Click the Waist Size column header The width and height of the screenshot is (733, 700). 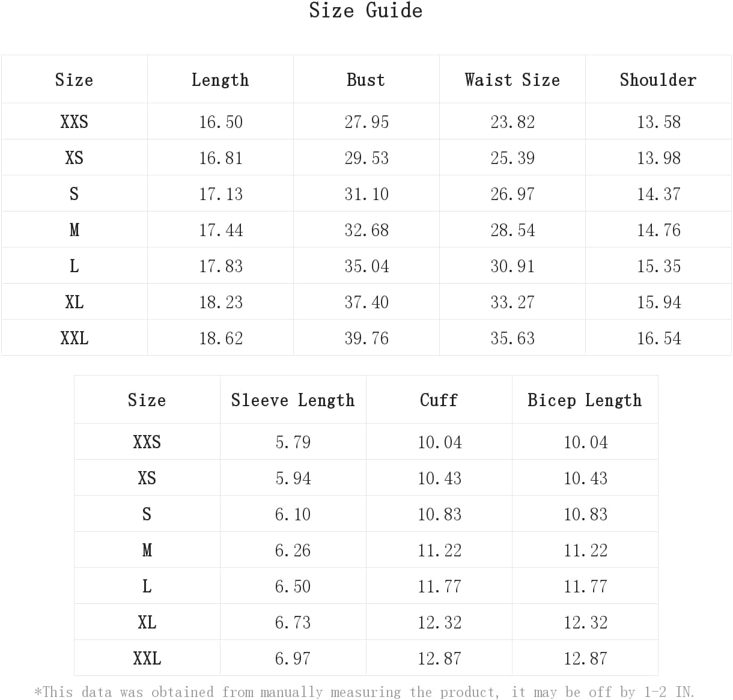pos(512,80)
